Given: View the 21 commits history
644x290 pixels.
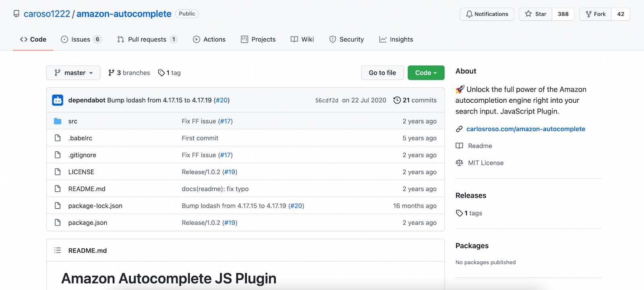Looking at the screenshot, I should [x=415, y=100].
